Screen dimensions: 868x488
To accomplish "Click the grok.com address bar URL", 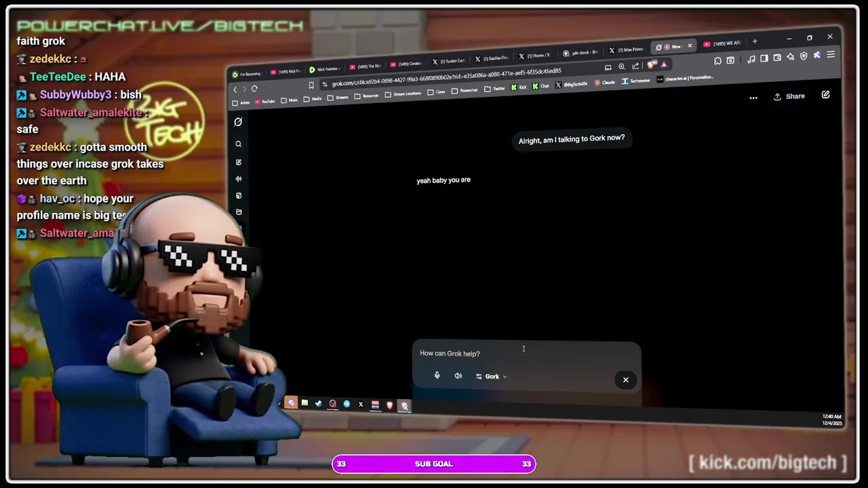I will (x=446, y=77).
